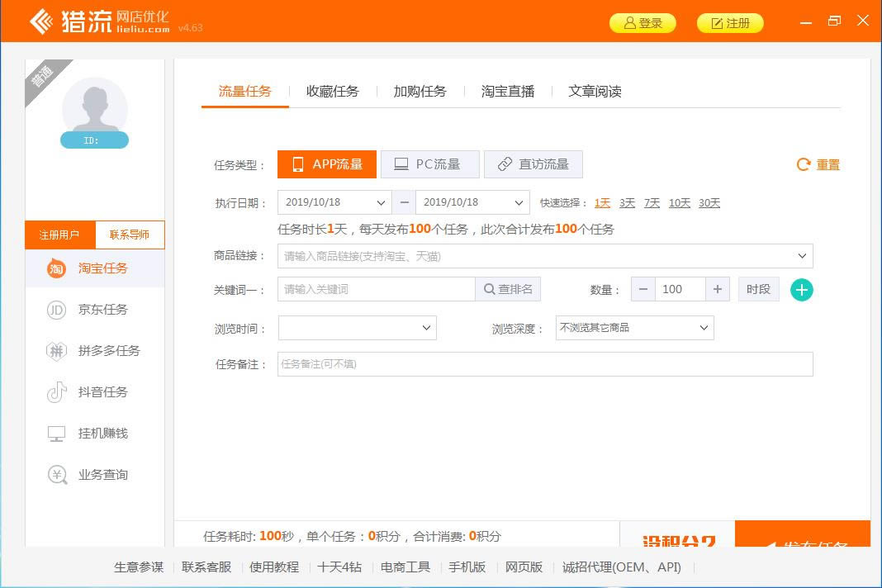Click the green plus add-keyword icon
882x588 pixels.
pyautogui.click(x=802, y=290)
